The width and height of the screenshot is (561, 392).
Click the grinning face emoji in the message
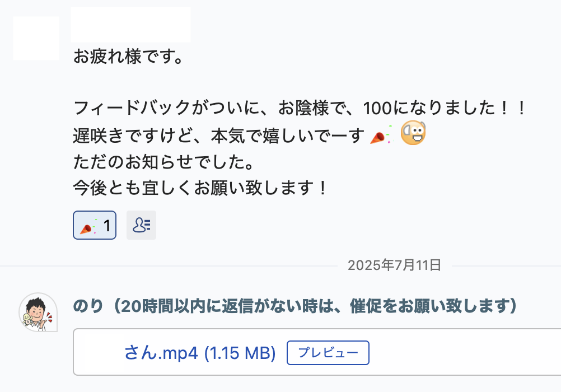point(413,133)
